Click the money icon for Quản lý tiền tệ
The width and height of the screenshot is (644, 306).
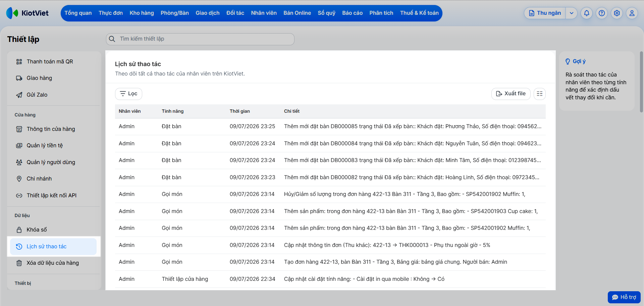click(19, 146)
